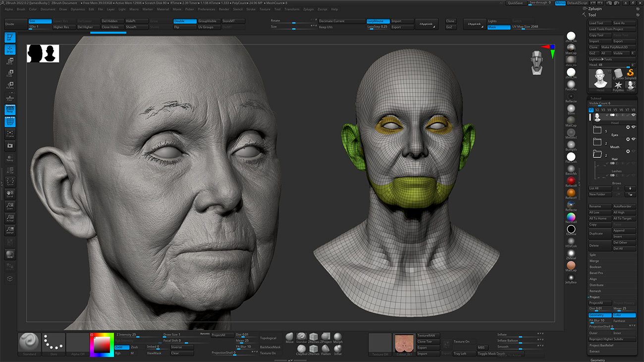
Task: Select the JellyBean material sphere
Action: (x=571, y=278)
